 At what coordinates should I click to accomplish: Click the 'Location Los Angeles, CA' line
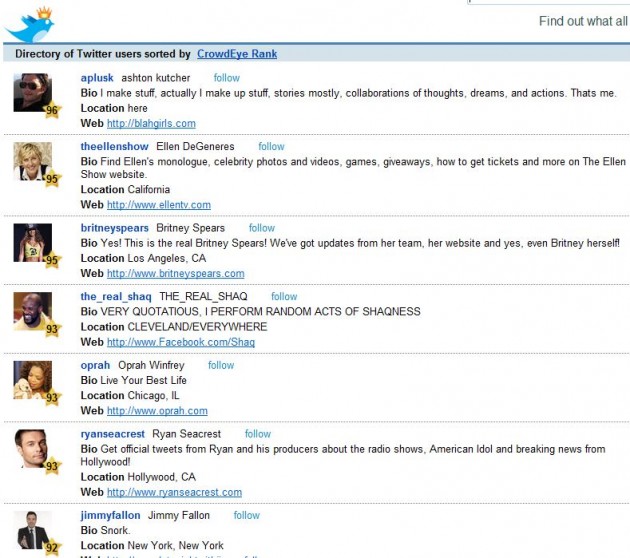tap(143, 258)
